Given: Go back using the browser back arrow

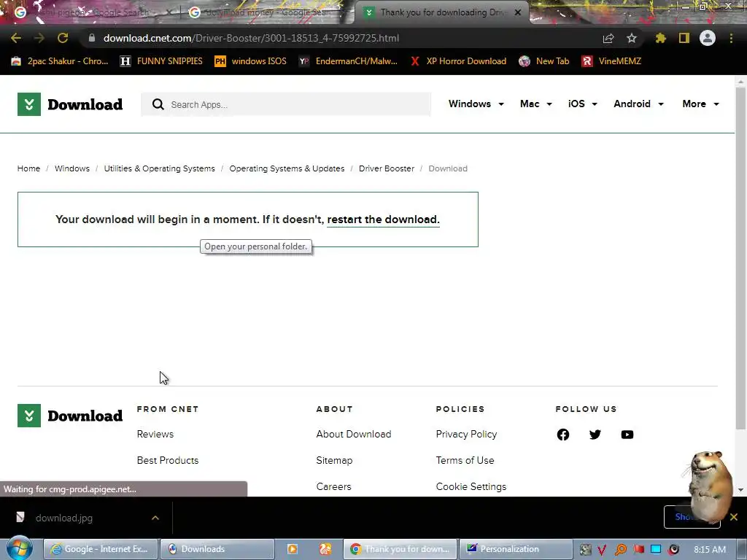Looking at the screenshot, I should (x=16, y=38).
